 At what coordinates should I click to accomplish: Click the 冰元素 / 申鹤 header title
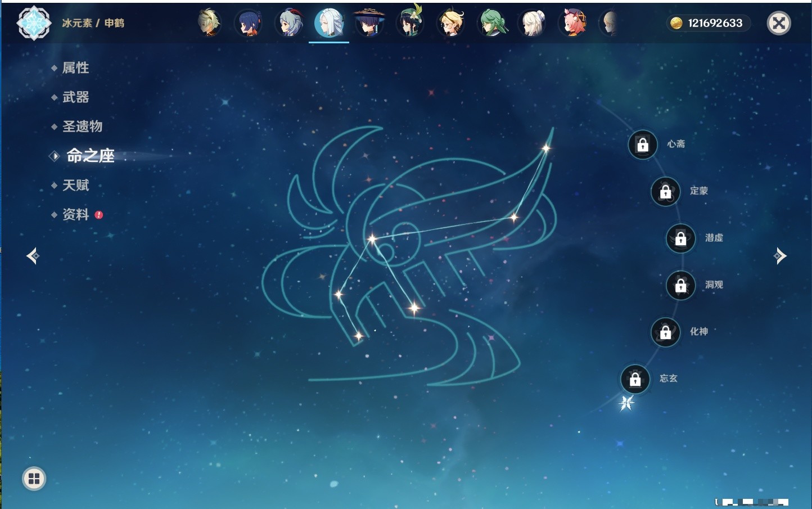93,23
